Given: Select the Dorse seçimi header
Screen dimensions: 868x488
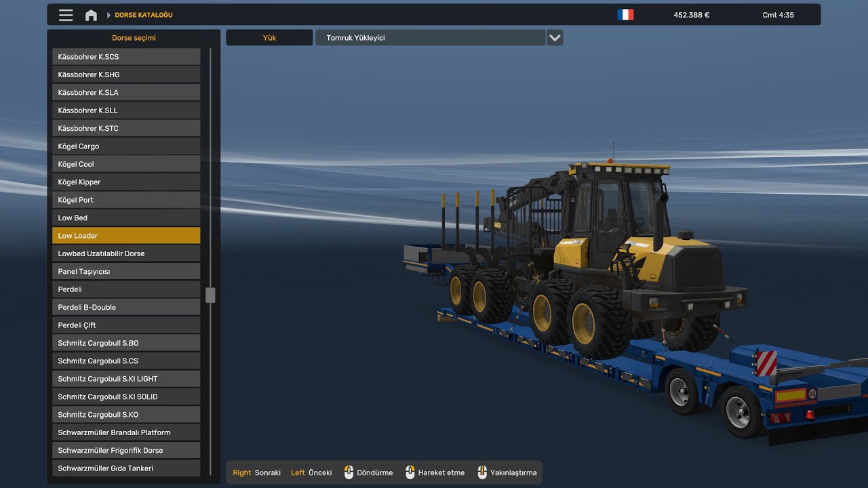Looking at the screenshot, I should click(x=134, y=38).
